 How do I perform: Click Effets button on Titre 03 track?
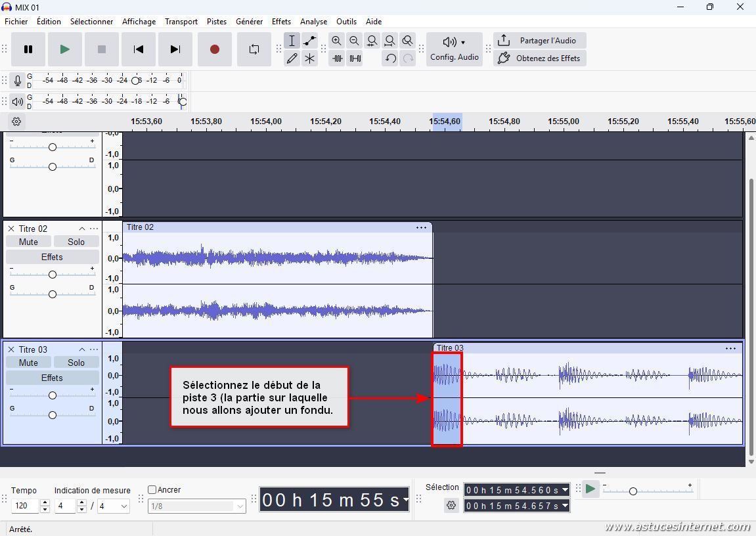pyautogui.click(x=52, y=378)
